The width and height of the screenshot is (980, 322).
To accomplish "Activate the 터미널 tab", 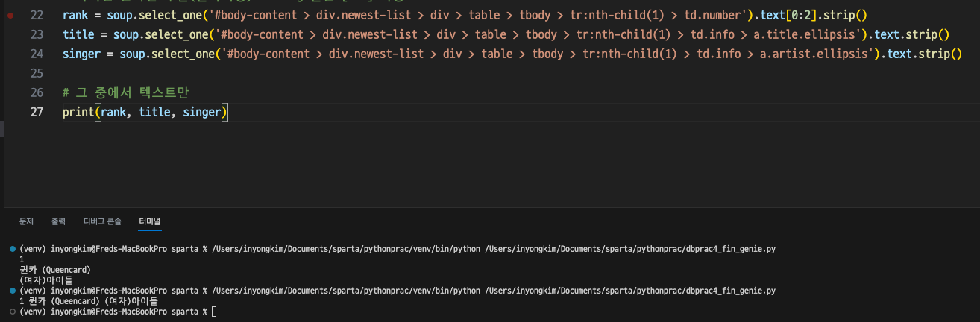I will point(150,221).
